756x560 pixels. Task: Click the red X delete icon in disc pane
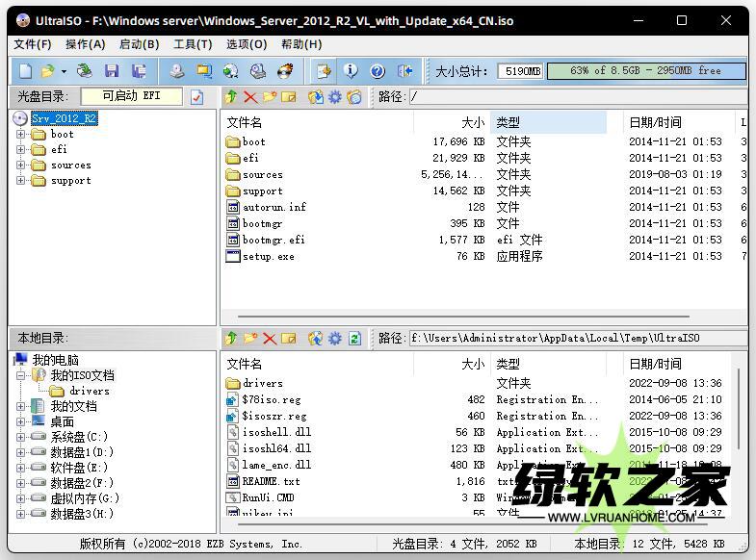pos(250,97)
